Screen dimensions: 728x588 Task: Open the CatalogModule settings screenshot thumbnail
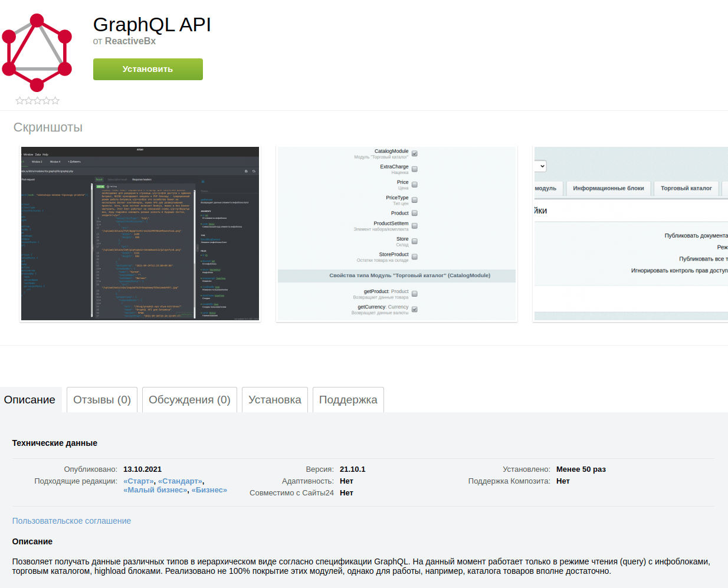click(397, 234)
